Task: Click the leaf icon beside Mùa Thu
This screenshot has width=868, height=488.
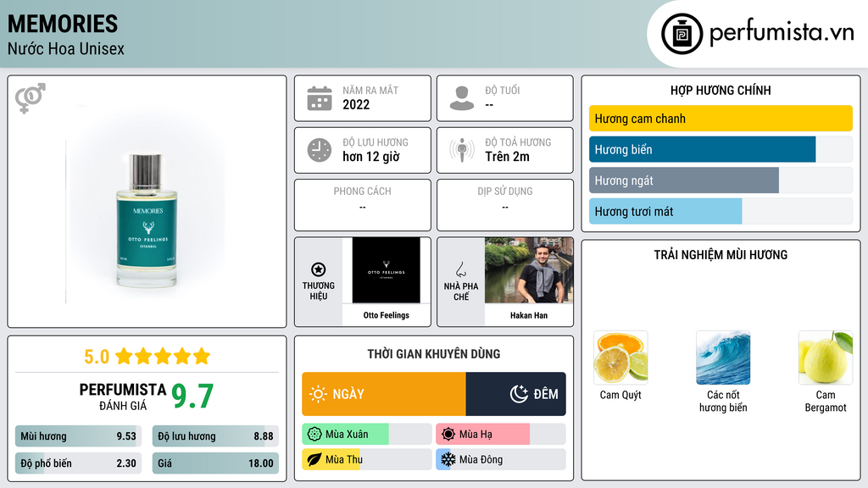Action: pyautogui.click(x=314, y=460)
